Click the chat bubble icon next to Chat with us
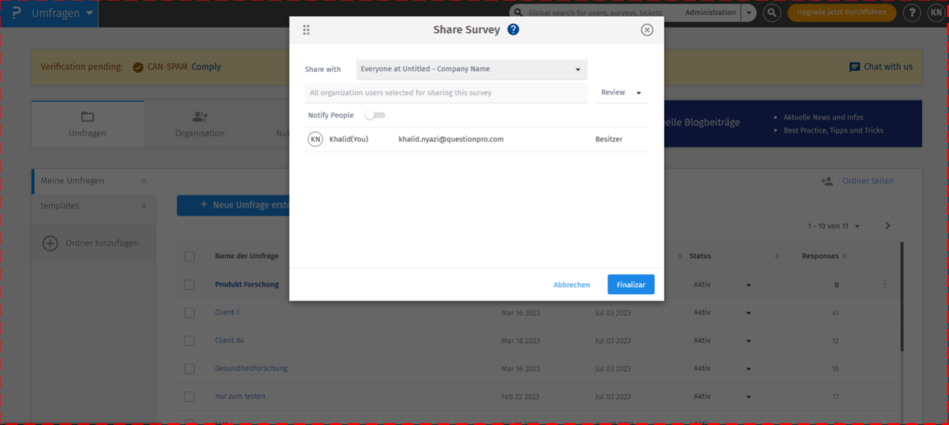Viewport: 949px width, 425px height. pyautogui.click(x=855, y=67)
